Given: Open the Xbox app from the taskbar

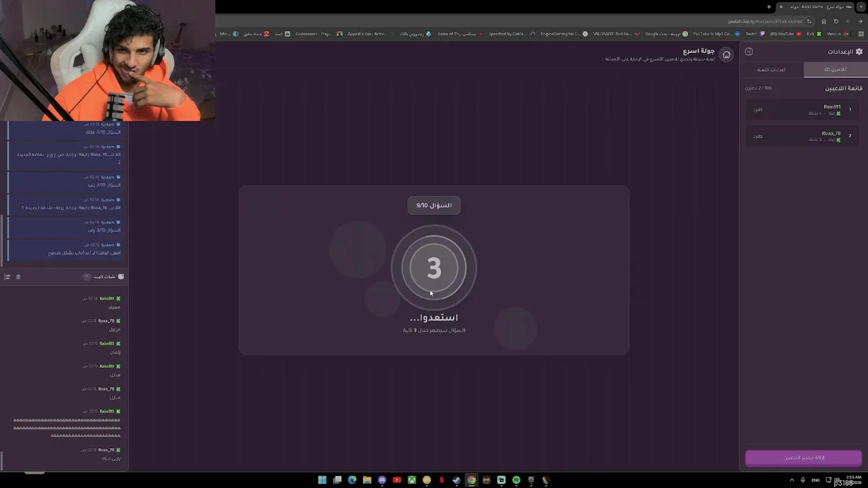Looking at the screenshot, I should tap(412, 480).
